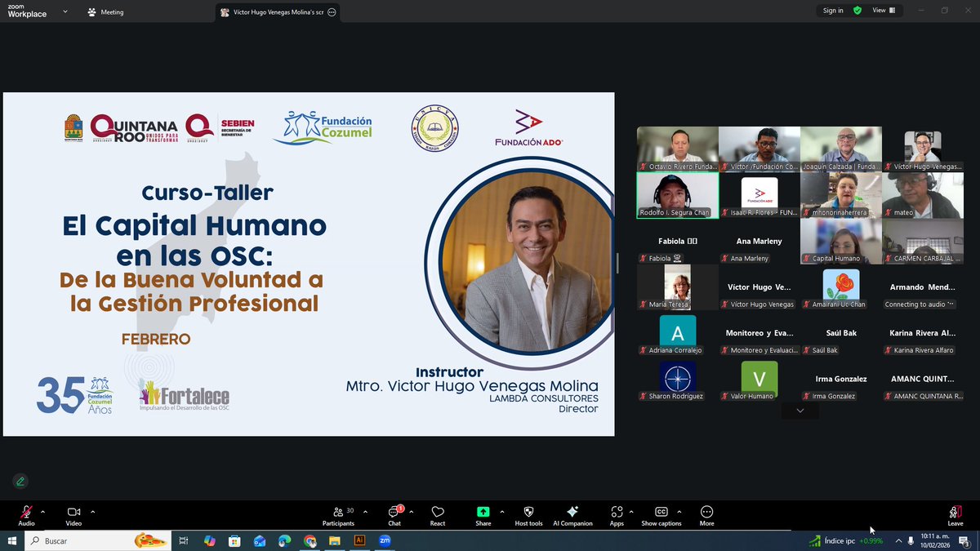Open Windows Start menu
The height and width of the screenshot is (551, 980).
tap(12, 540)
